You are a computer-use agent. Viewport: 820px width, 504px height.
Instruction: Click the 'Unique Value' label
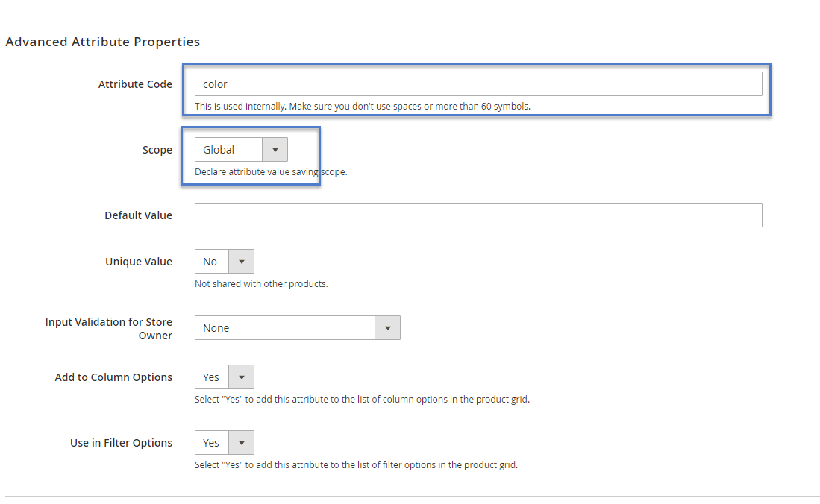[139, 262]
